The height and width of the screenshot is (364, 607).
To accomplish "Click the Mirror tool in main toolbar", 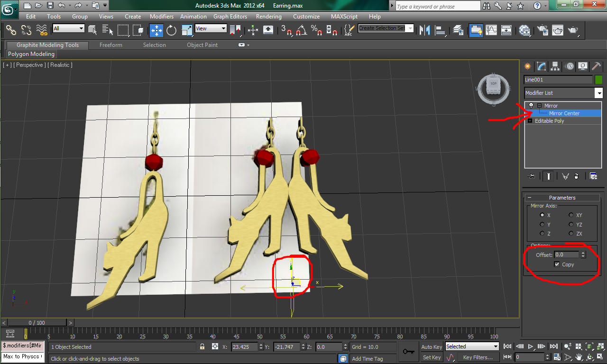I will point(425,30).
